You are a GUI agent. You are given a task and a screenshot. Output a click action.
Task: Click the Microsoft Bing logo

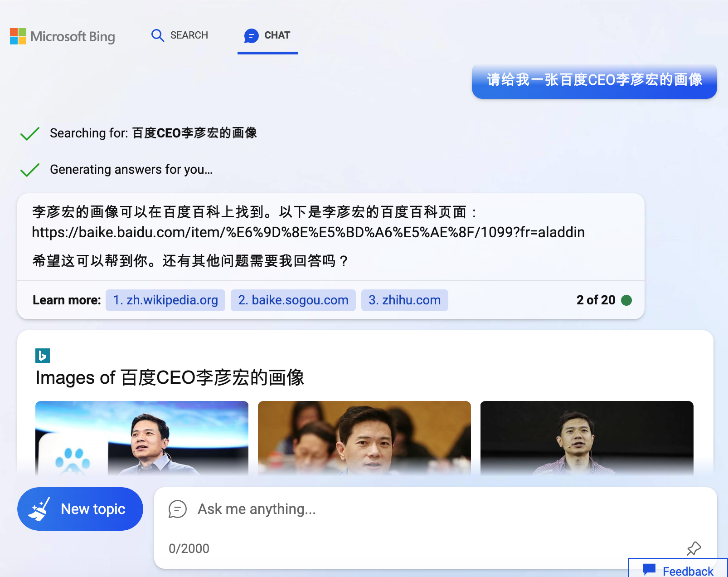coord(63,36)
